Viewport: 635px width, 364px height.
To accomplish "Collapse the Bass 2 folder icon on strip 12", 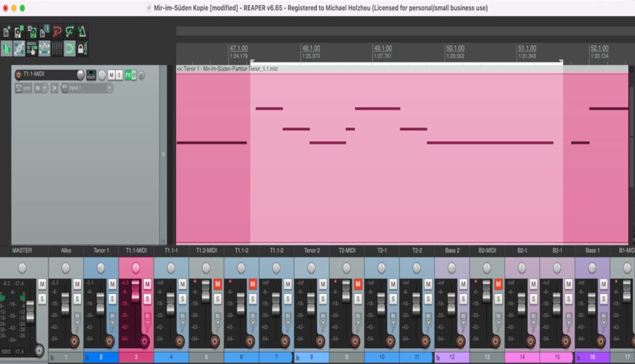I will 438,357.
